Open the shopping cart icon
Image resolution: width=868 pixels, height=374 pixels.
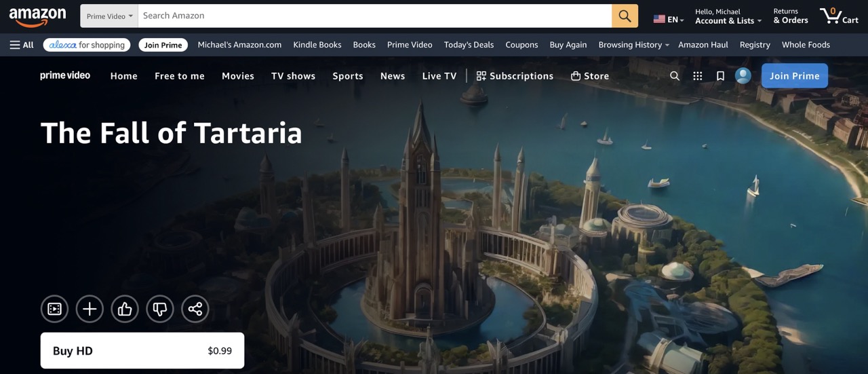[x=839, y=16]
